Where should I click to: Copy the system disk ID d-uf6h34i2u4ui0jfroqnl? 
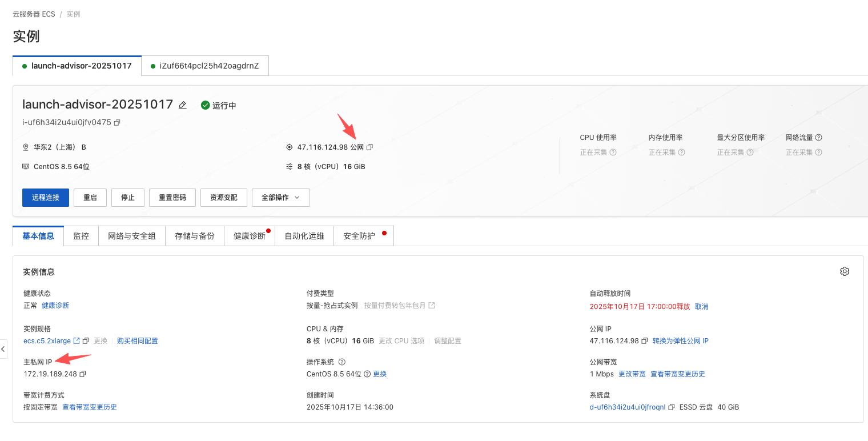pyautogui.click(x=672, y=407)
